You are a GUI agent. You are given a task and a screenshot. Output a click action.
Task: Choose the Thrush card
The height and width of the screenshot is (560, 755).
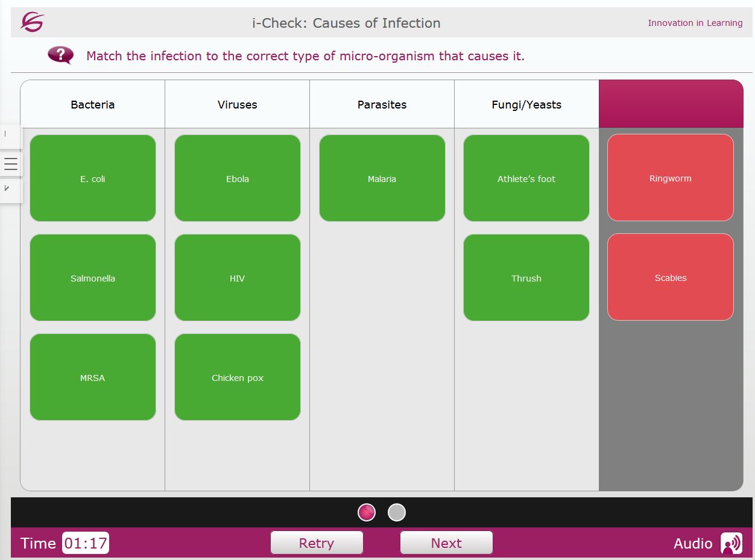coord(526,278)
